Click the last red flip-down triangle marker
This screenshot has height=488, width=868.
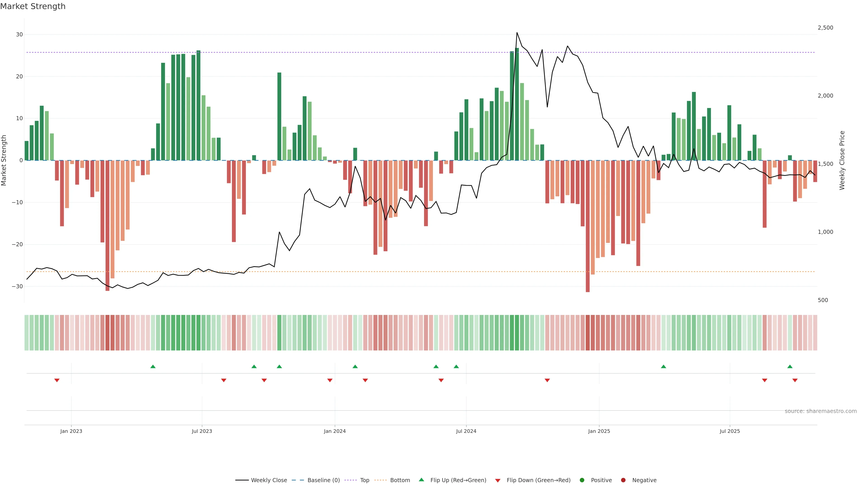click(x=795, y=380)
